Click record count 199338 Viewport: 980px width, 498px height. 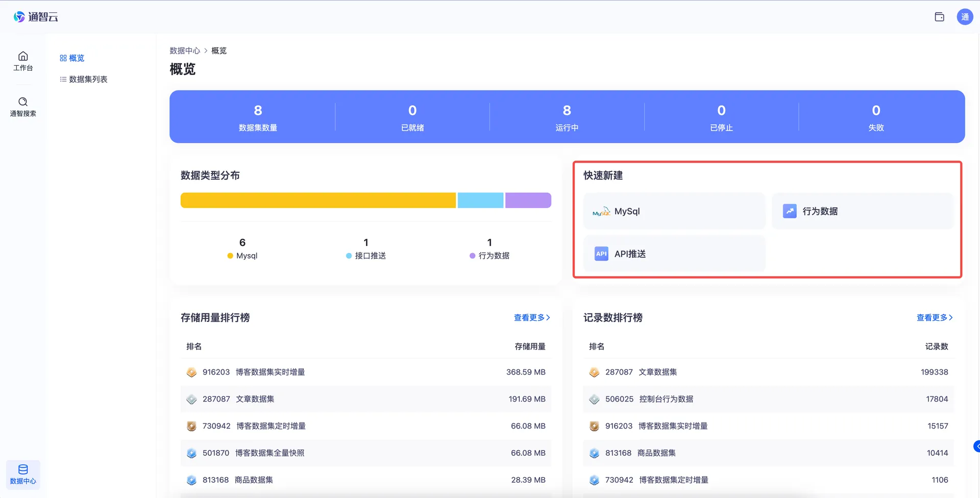(x=934, y=372)
